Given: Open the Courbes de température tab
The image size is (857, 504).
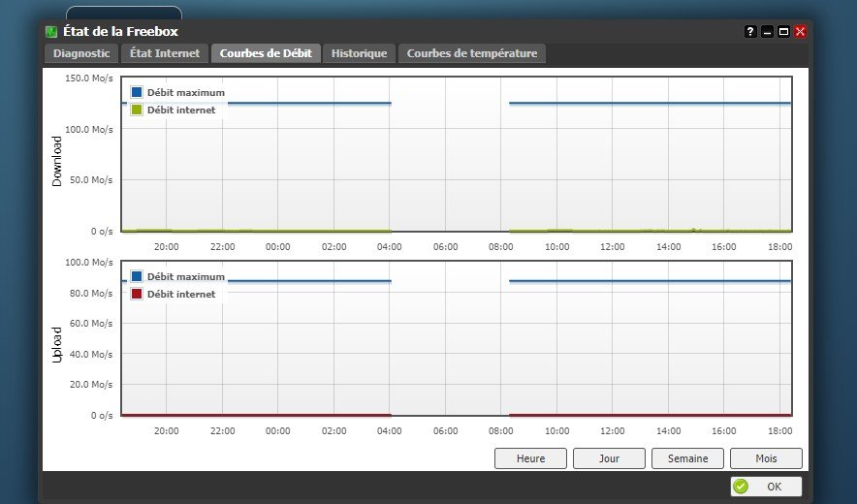Looking at the screenshot, I should (471, 53).
